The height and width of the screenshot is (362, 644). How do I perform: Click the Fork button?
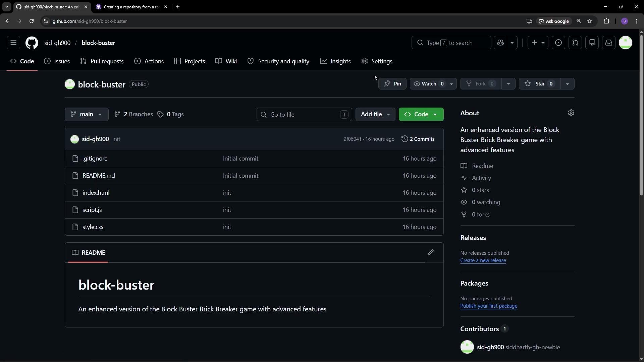pyautogui.click(x=481, y=84)
